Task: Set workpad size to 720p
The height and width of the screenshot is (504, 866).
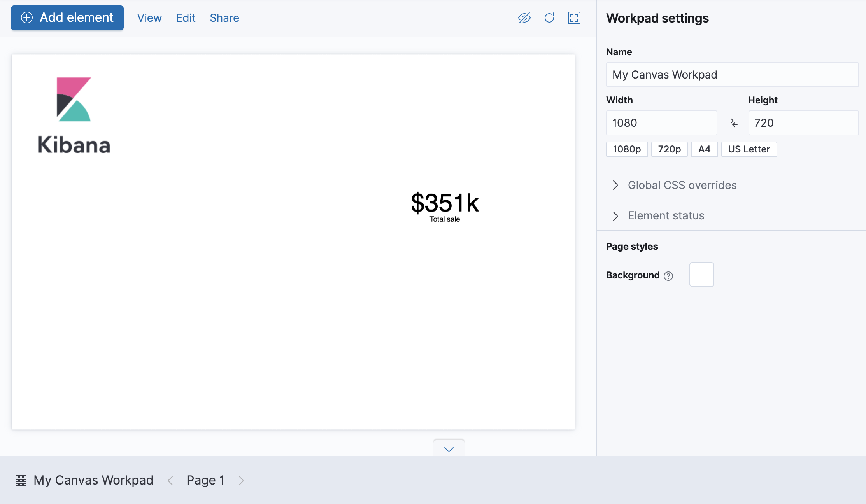Action: pyautogui.click(x=669, y=149)
